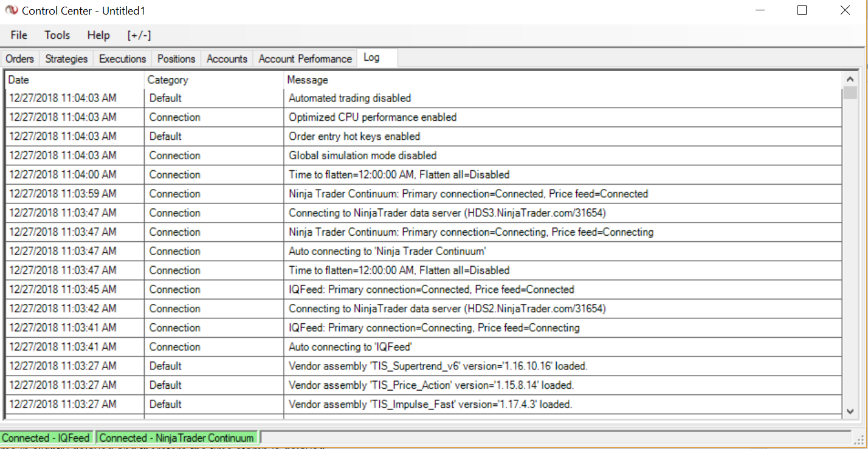Switch to the Executions tab
The image size is (868, 449).
tap(123, 58)
